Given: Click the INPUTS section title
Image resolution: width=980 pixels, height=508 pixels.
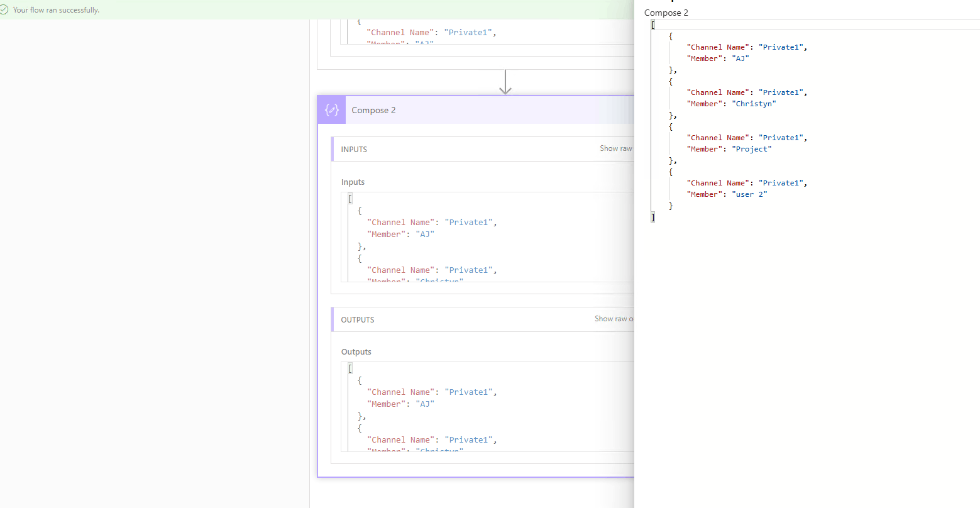Looking at the screenshot, I should (x=354, y=149).
